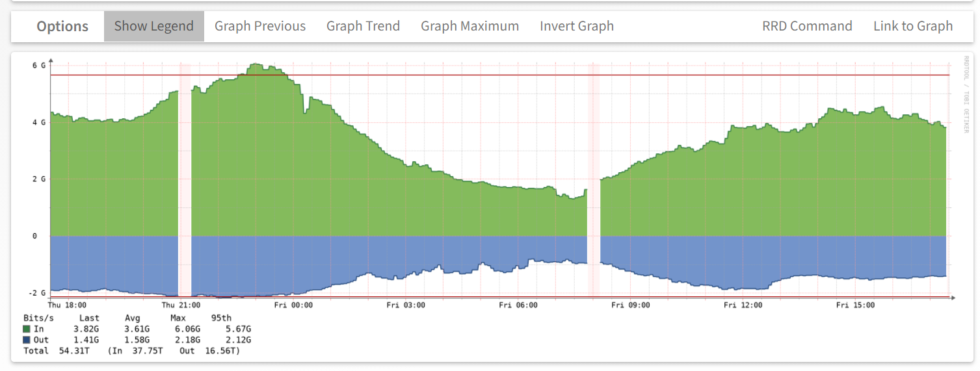980x371 pixels.
Task: Click the blue Out legend swatch
Action: coord(27,340)
